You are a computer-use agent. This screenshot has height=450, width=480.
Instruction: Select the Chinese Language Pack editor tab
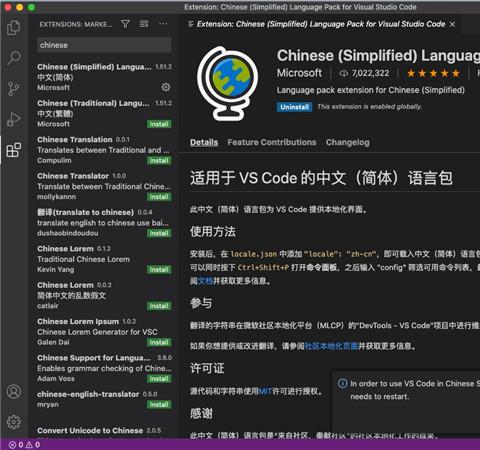pos(321,24)
